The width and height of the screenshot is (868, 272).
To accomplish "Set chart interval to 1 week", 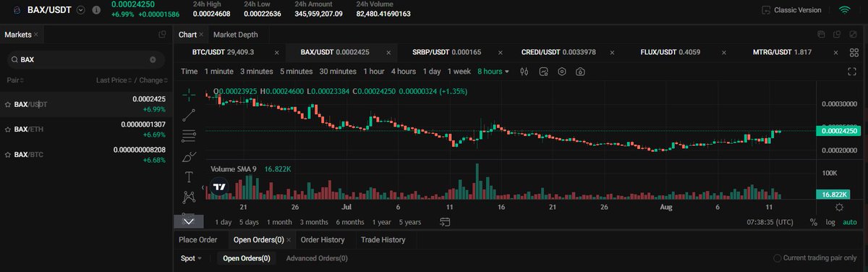I will click(x=459, y=72).
